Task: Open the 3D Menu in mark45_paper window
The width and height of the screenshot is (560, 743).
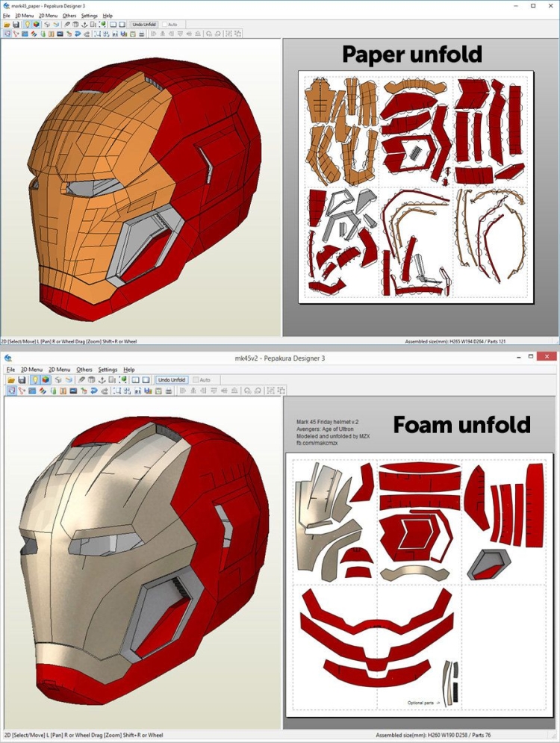Action: 24,16
